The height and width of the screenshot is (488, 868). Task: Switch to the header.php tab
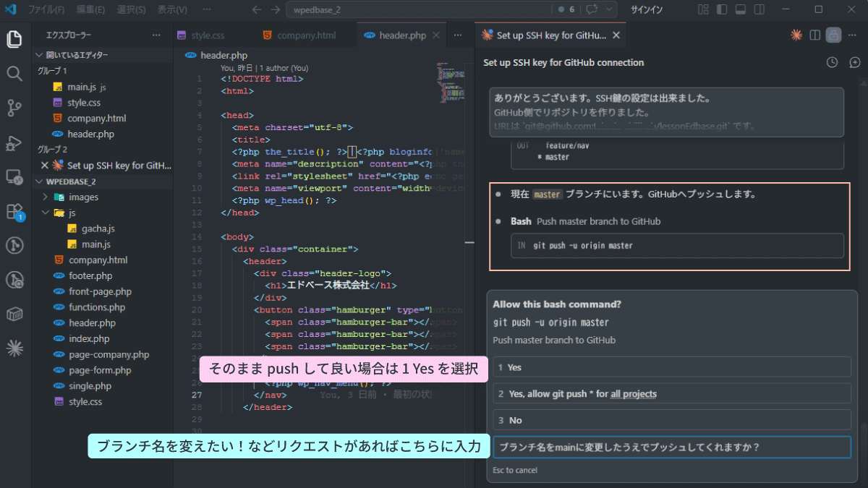pyautogui.click(x=403, y=35)
